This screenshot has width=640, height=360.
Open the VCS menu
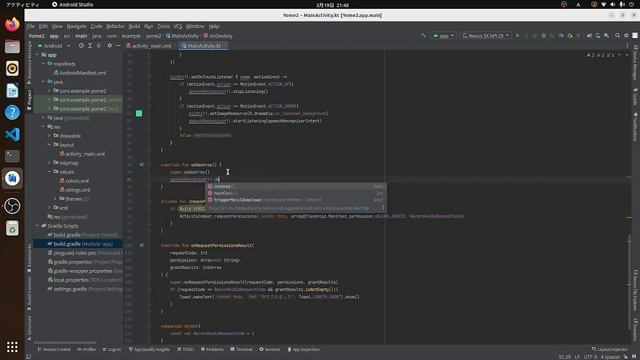(178, 26)
